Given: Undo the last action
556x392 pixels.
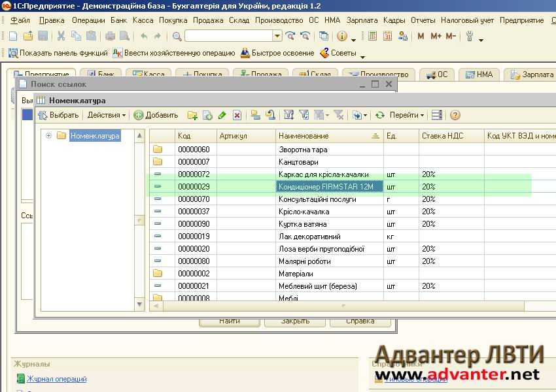Looking at the screenshot, I should [144, 36].
